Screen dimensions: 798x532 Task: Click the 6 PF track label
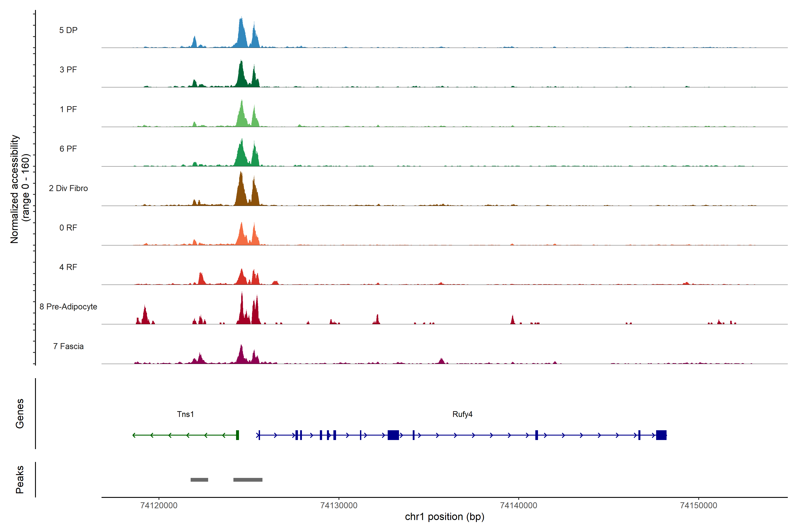tap(68, 149)
